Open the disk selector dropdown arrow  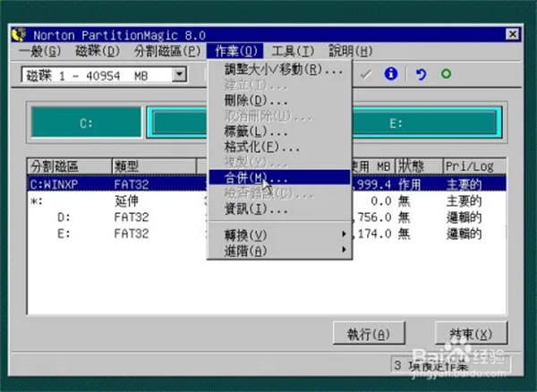pyautogui.click(x=179, y=74)
